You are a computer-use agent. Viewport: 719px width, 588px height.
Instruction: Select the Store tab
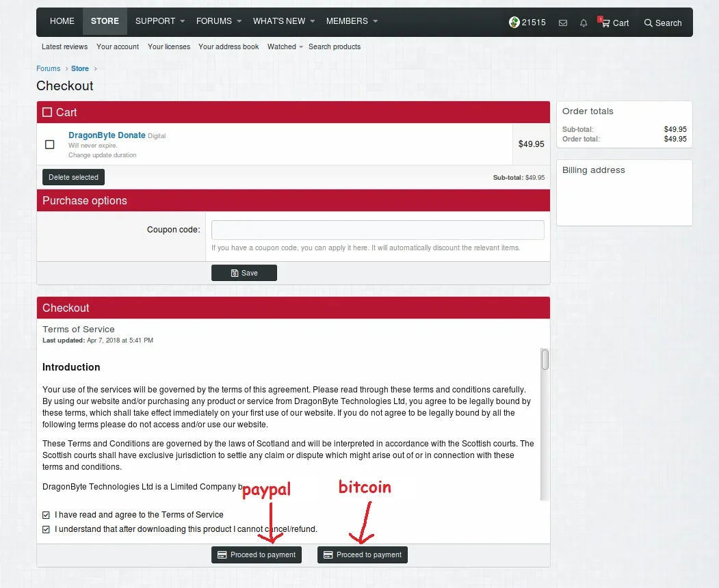105,21
